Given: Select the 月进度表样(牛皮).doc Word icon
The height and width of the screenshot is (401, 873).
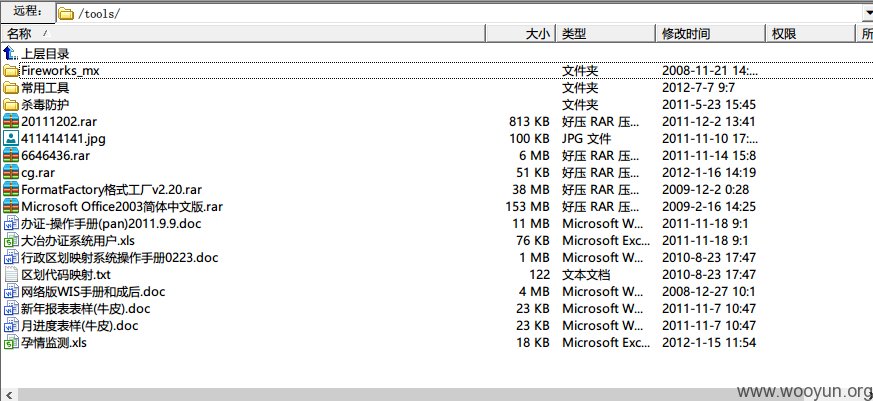Looking at the screenshot, I should tap(11, 325).
